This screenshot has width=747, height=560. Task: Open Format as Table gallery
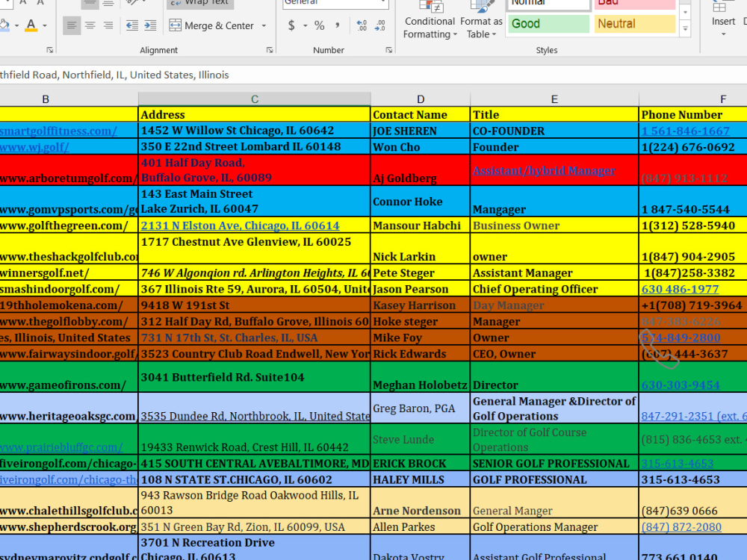coord(481,20)
